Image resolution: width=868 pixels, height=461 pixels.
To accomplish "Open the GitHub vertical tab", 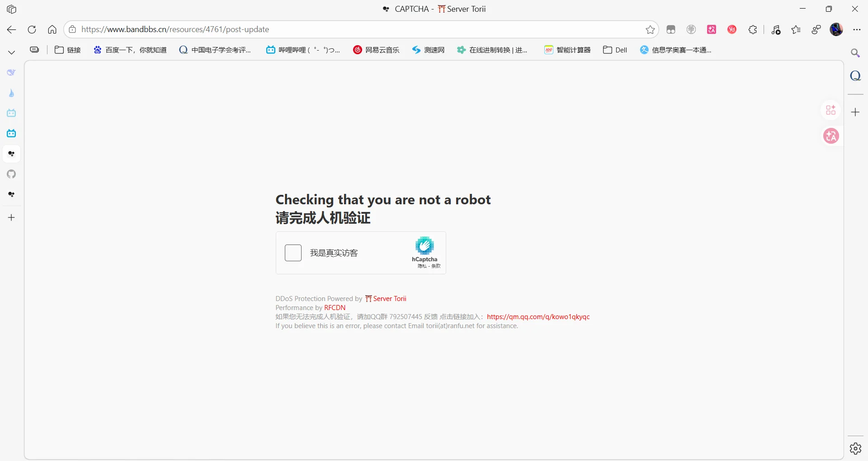I will point(12,174).
